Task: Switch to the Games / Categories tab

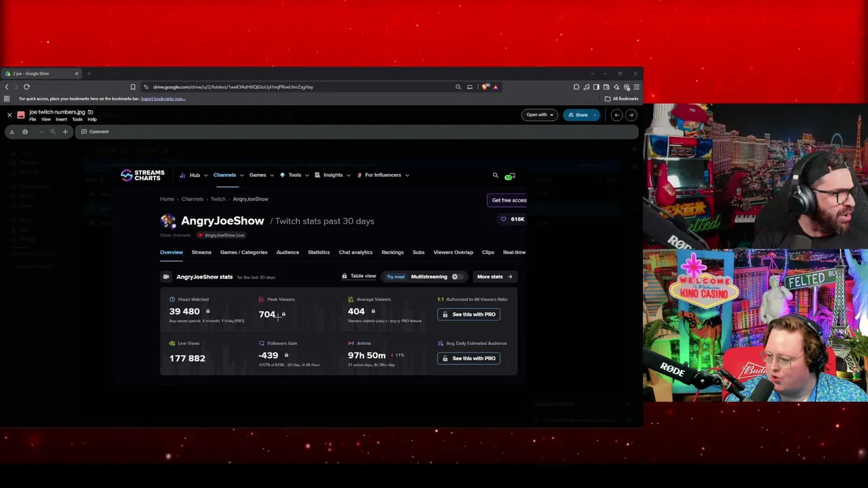Action: (x=243, y=252)
